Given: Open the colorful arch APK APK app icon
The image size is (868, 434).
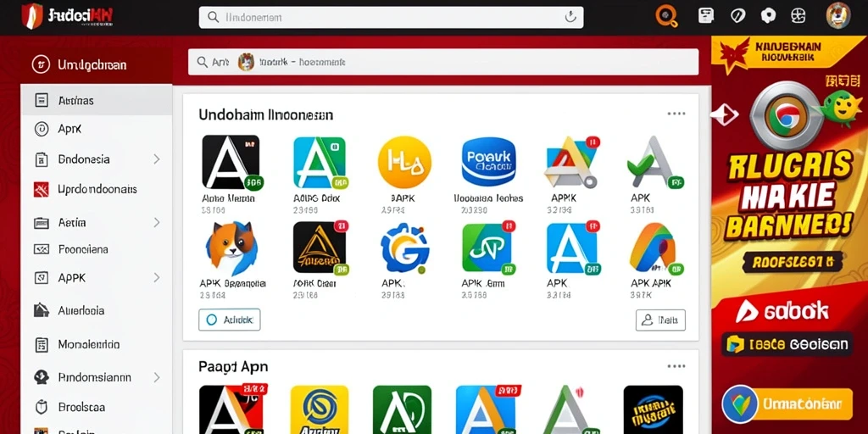Looking at the screenshot, I should click(656, 248).
